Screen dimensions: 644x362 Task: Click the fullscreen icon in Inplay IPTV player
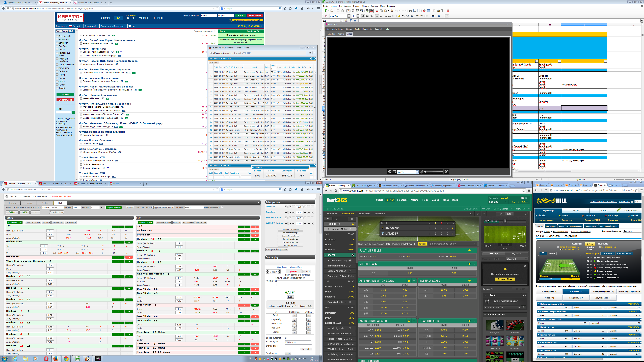point(446,172)
